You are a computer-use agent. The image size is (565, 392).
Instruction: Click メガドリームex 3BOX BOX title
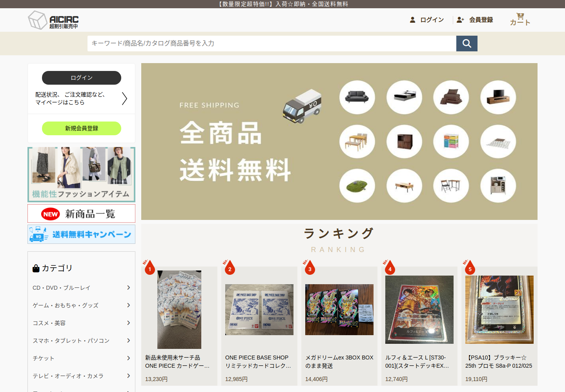(339, 362)
